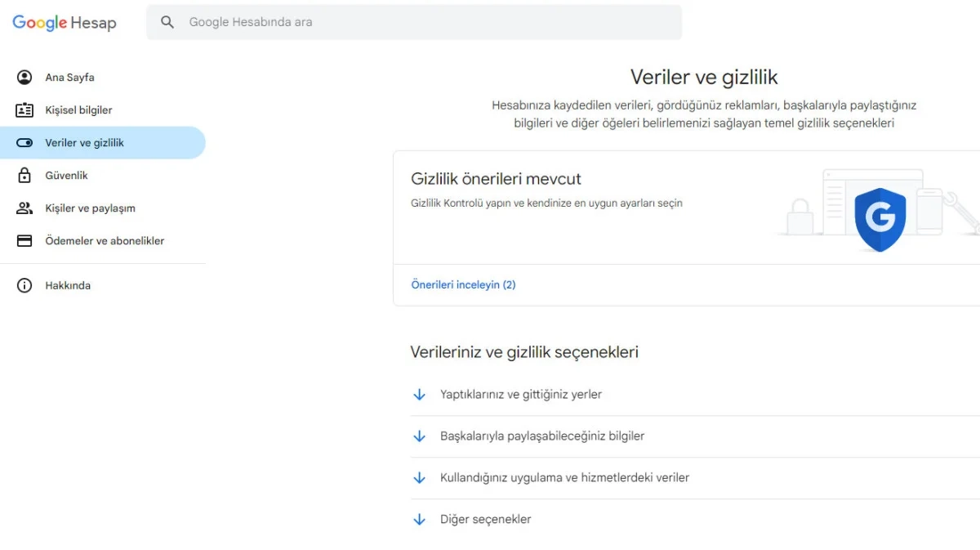This screenshot has width=980, height=550.
Task: Jump to Kullandığınız uygulama ve hizmetlerdeki veriler
Action: (563, 478)
